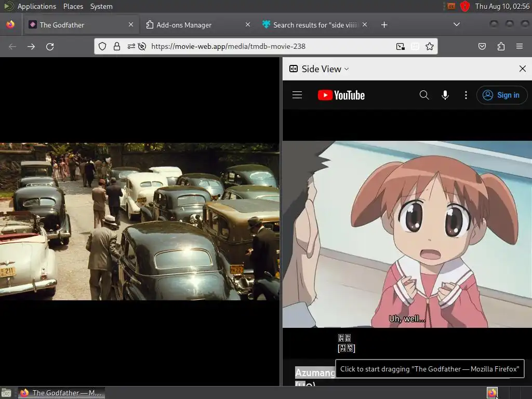The width and height of the screenshot is (532, 399).
Task: Go to YouTube home via logo
Action: (341, 95)
